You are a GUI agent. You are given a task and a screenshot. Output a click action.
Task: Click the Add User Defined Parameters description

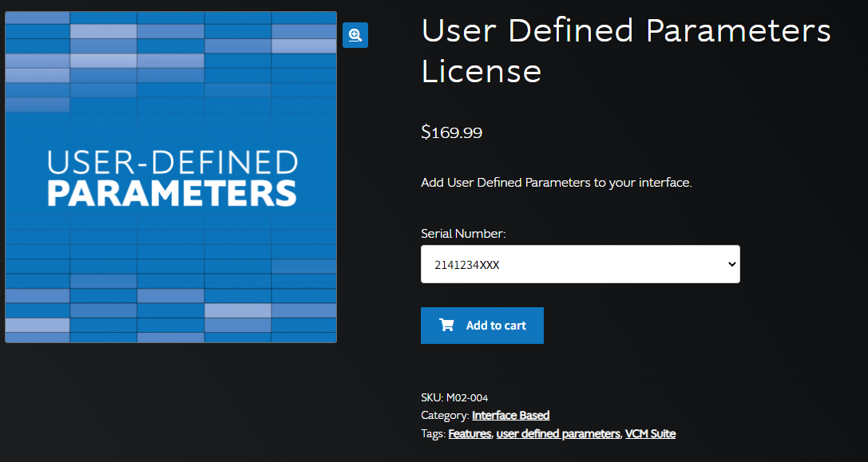tap(556, 183)
